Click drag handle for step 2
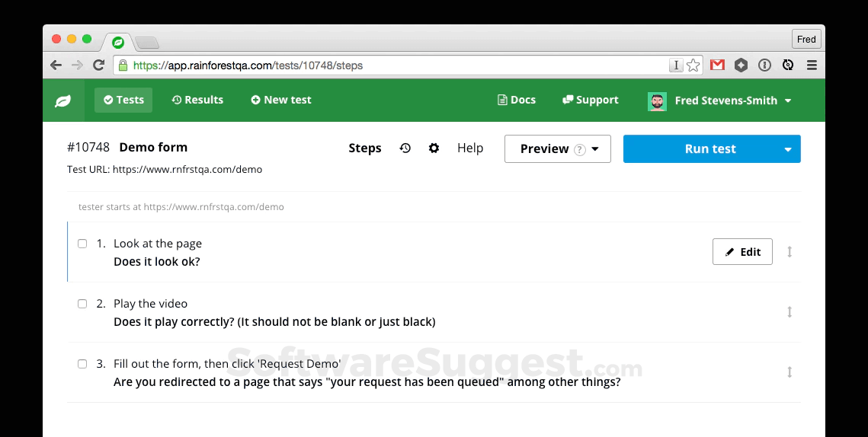Viewport: 868px width, 437px height. [x=790, y=311]
